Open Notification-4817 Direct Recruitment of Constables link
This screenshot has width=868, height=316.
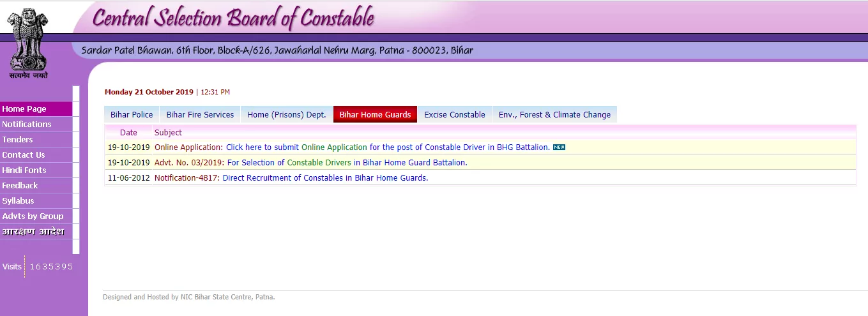point(325,178)
